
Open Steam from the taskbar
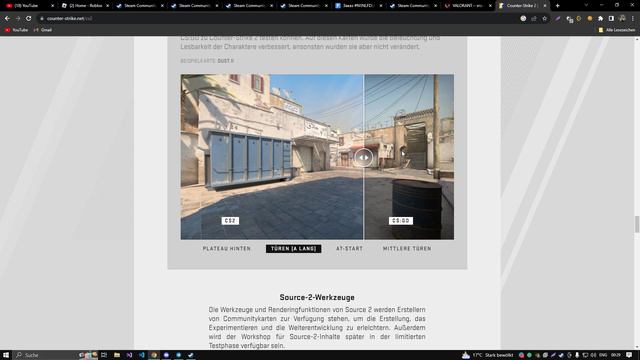[x=191, y=355]
